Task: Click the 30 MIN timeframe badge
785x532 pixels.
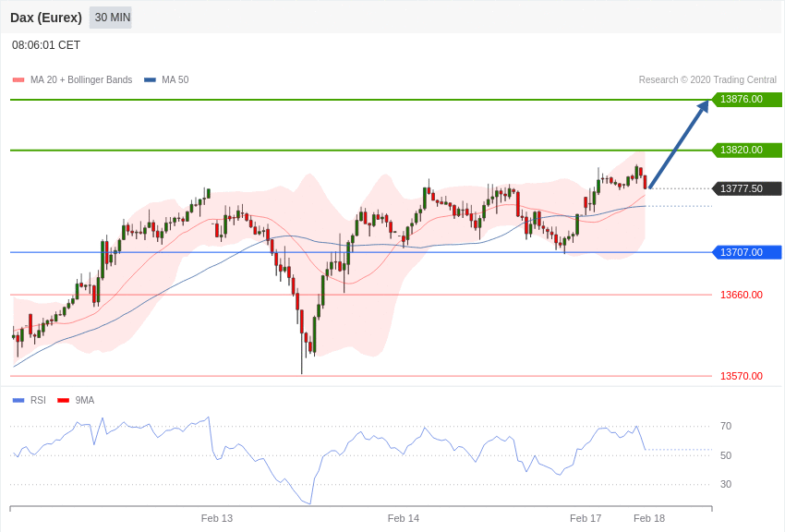Action: pos(111,18)
